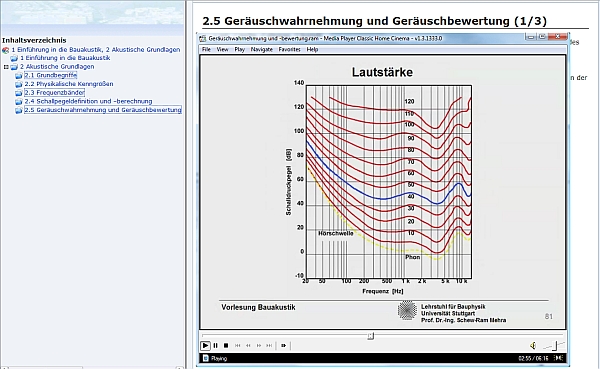The image size is (600, 369).
Task: Open the 1 Einführung in die Bauakustik entry
Action: point(65,58)
